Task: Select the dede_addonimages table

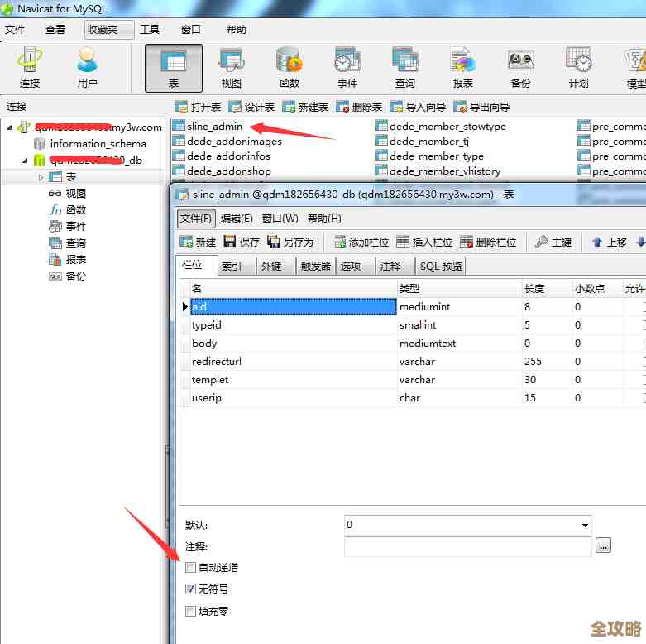Action: [234, 142]
